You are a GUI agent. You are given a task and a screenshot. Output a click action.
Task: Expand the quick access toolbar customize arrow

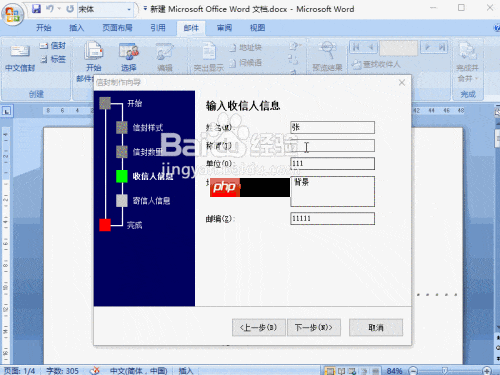coord(145,9)
